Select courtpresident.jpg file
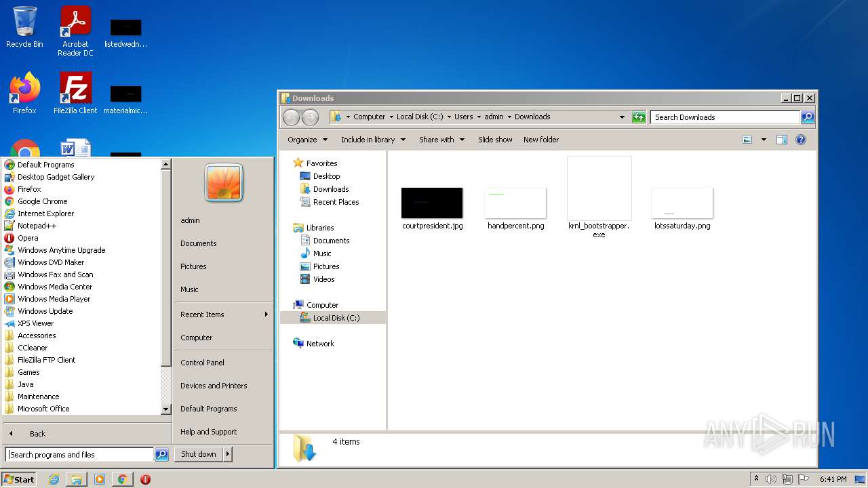 point(432,209)
